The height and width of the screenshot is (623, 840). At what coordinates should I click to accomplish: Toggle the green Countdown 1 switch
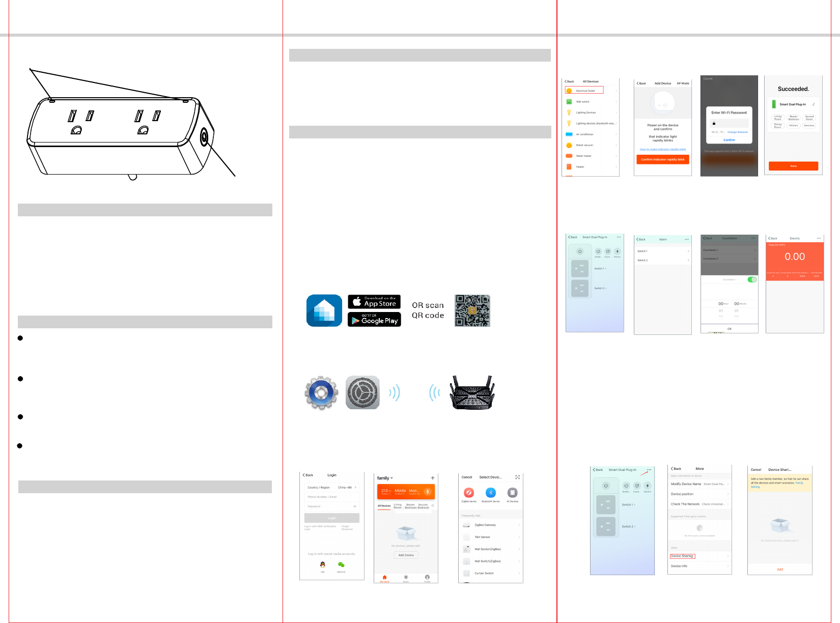pyautogui.click(x=752, y=279)
